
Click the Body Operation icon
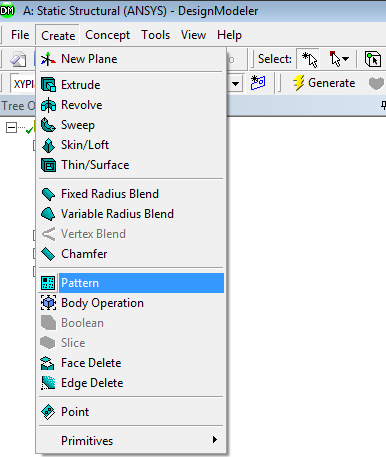pos(48,303)
